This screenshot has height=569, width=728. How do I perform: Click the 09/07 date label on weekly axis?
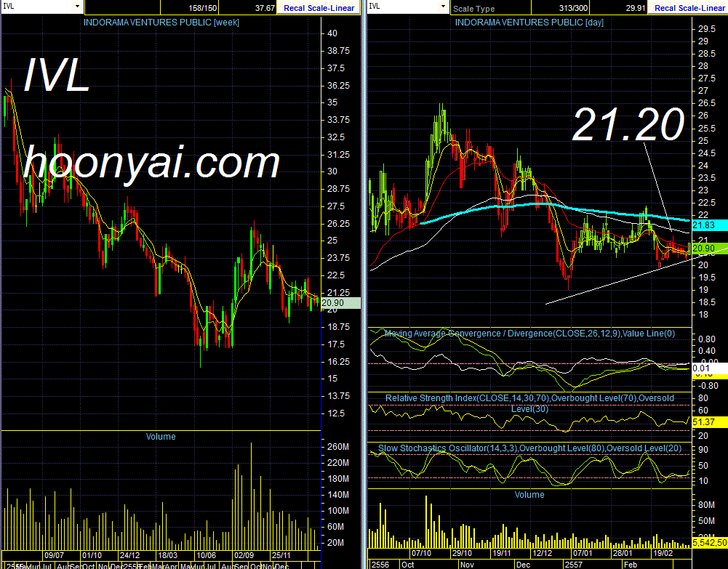pos(55,555)
